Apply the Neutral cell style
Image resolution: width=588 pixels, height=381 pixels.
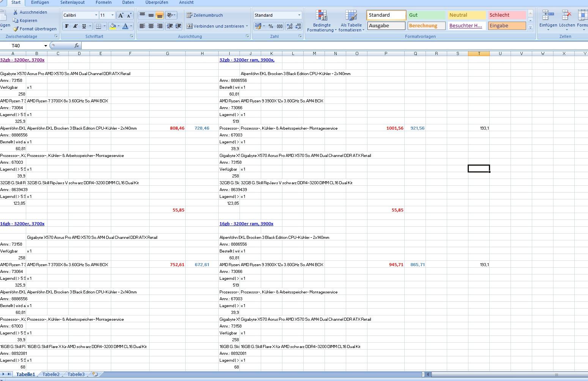point(467,15)
